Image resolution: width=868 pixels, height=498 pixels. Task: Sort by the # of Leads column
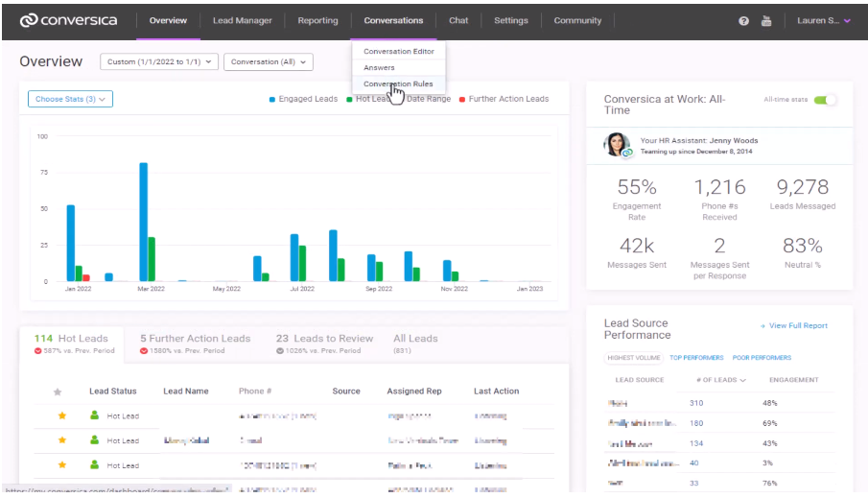pyautogui.click(x=720, y=380)
